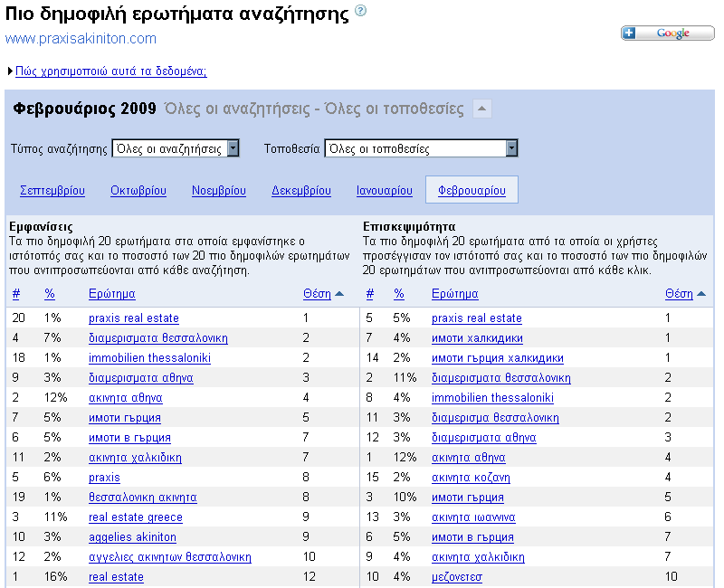This screenshot has height=588, width=724.
Task: Expand 'Πώς χρησιμοποιώ αυτά τα δεδομένα' section
Action: (110, 71)
